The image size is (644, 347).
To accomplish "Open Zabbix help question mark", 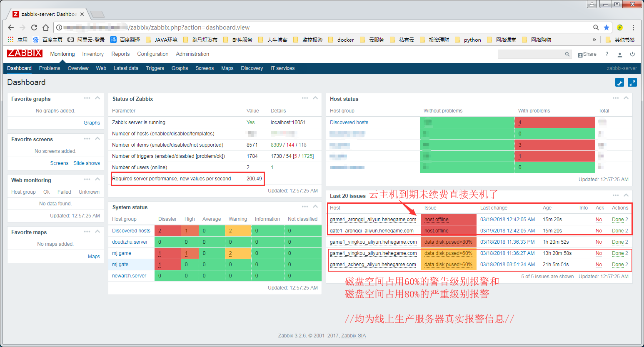I will click(x=607, y=54).
